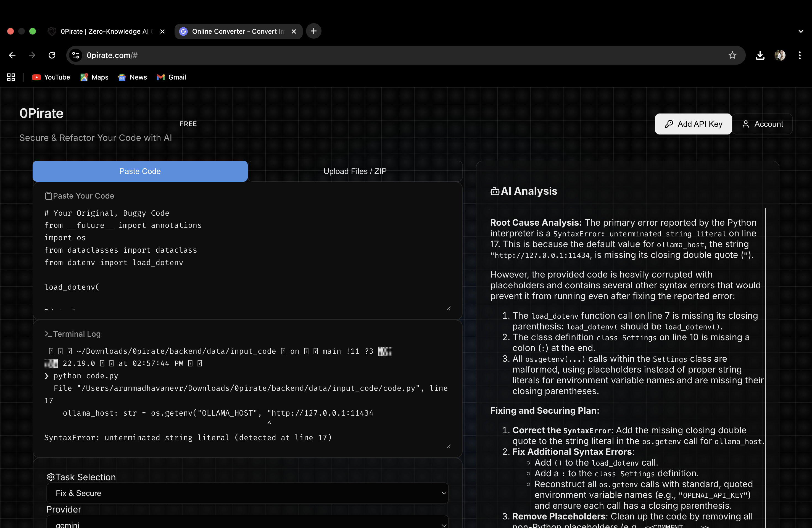
Task: Open the Gmail bookmark
Action: pos(171,77)
